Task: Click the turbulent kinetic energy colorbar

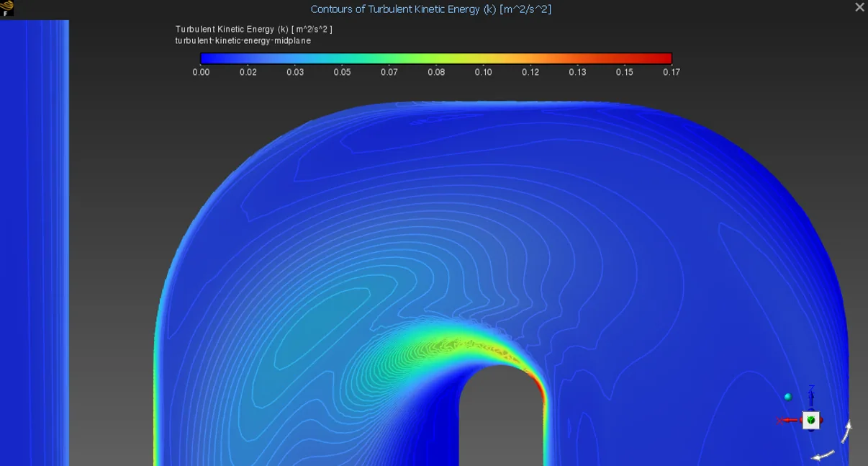Action: (436, 58)
